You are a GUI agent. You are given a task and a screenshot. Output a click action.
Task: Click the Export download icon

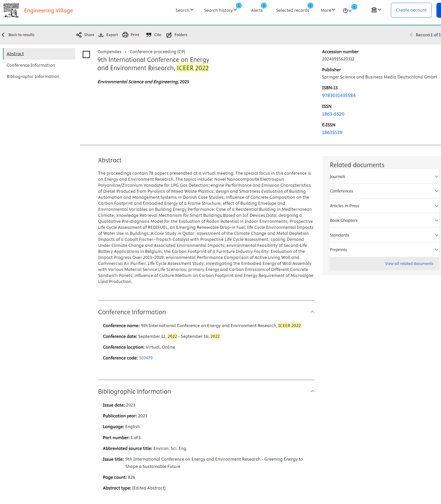(x=101, y=35)
